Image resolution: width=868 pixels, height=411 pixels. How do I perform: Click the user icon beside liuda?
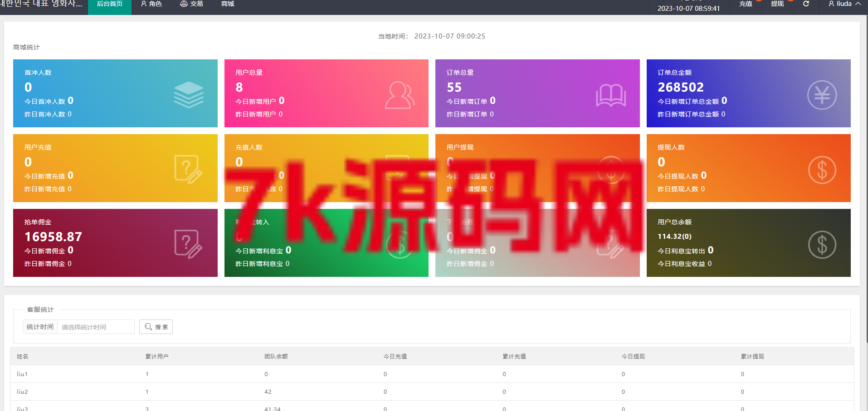(831, 4)
